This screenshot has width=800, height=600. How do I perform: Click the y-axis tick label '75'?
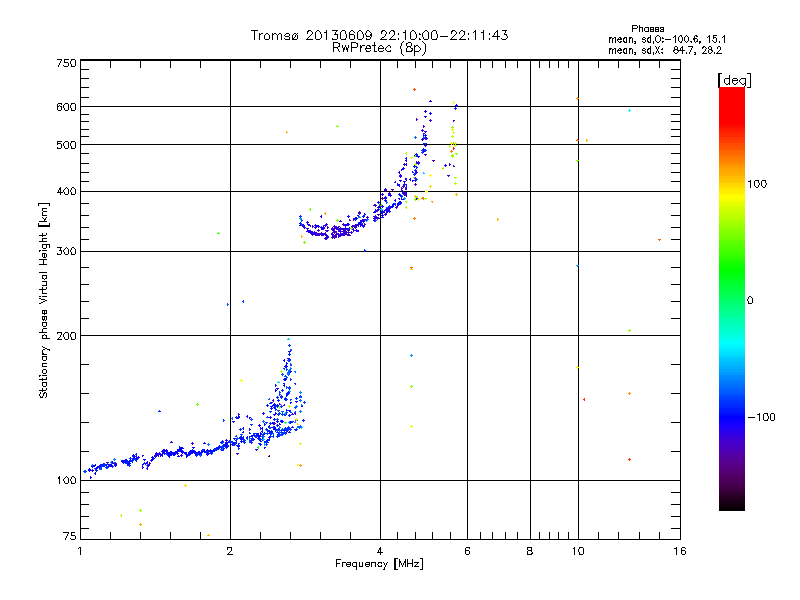point(69,536)
